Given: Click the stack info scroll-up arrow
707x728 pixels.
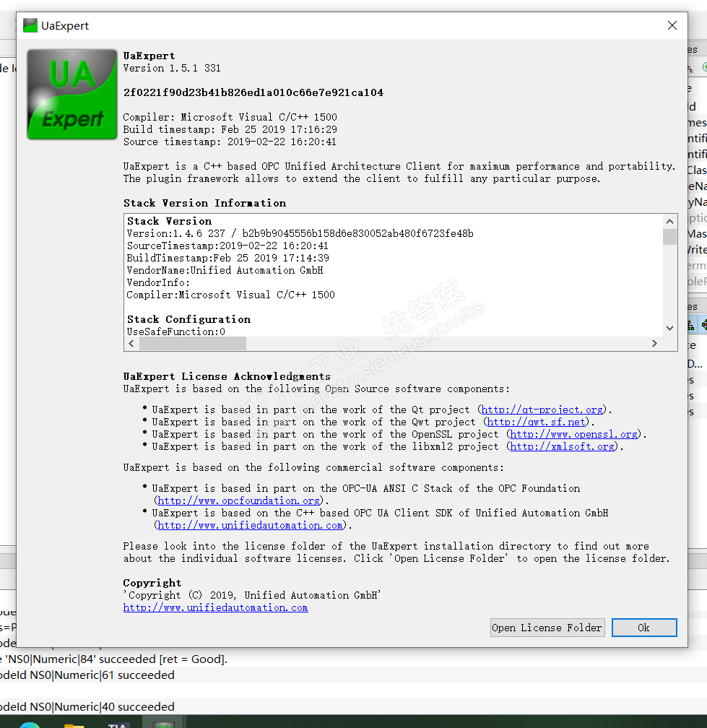Looking at the screenshot, I should pos(669,222).
